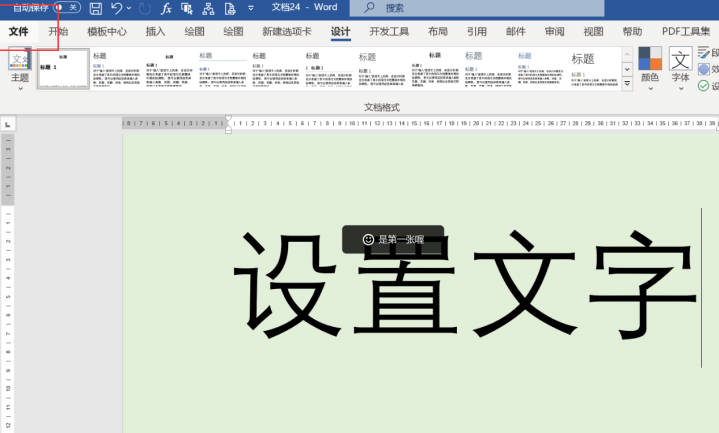Select the fourth style set with underlined title
The width and height of the screenshot is (719, 433).
223,69
